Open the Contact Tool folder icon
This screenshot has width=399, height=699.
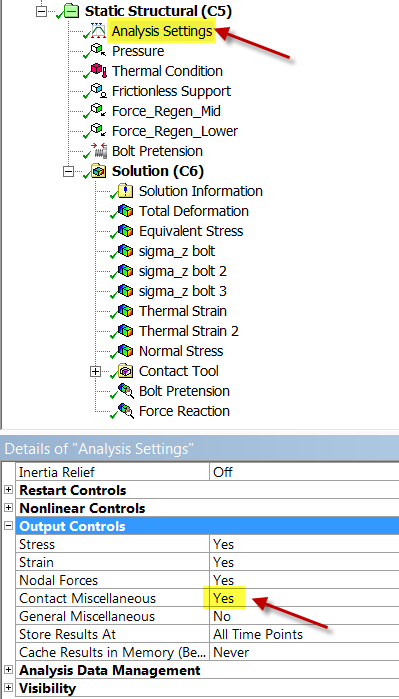(125, 371)
